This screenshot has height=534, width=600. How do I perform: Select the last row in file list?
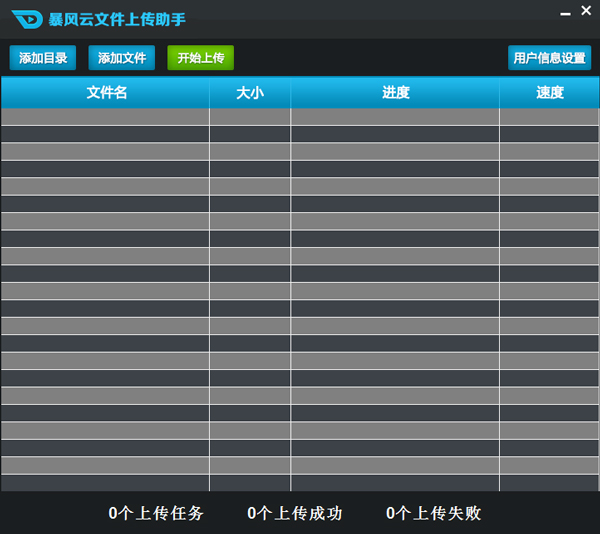click(300, 483)
